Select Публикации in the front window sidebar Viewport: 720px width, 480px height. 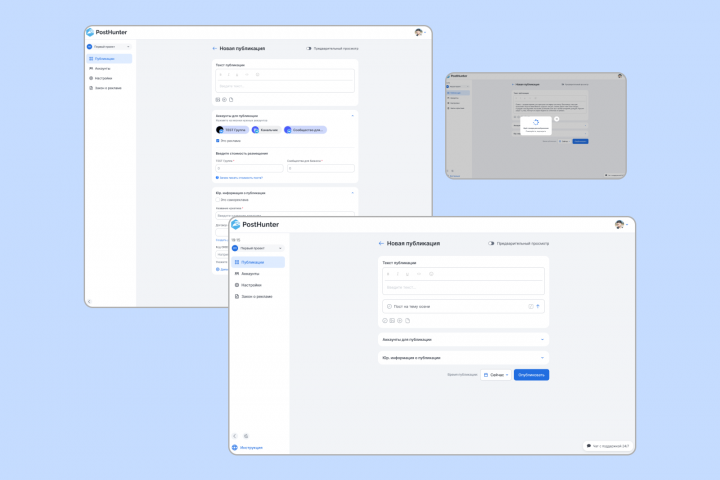258,262
